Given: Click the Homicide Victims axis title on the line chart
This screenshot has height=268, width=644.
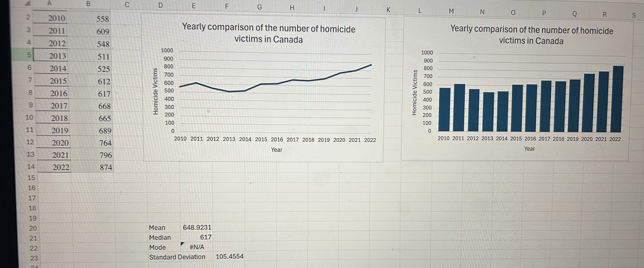Looking at the screenshot, I should (156, 91).
